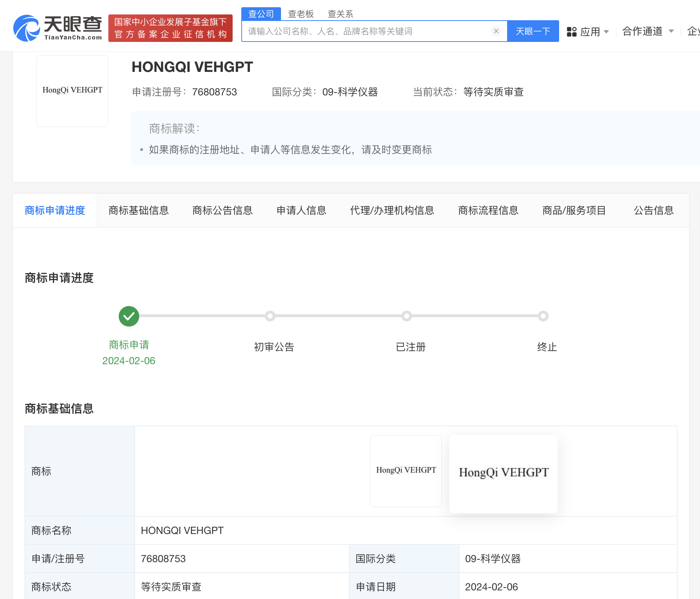Expand the 应用 dropdown arrow

(606, 32)
